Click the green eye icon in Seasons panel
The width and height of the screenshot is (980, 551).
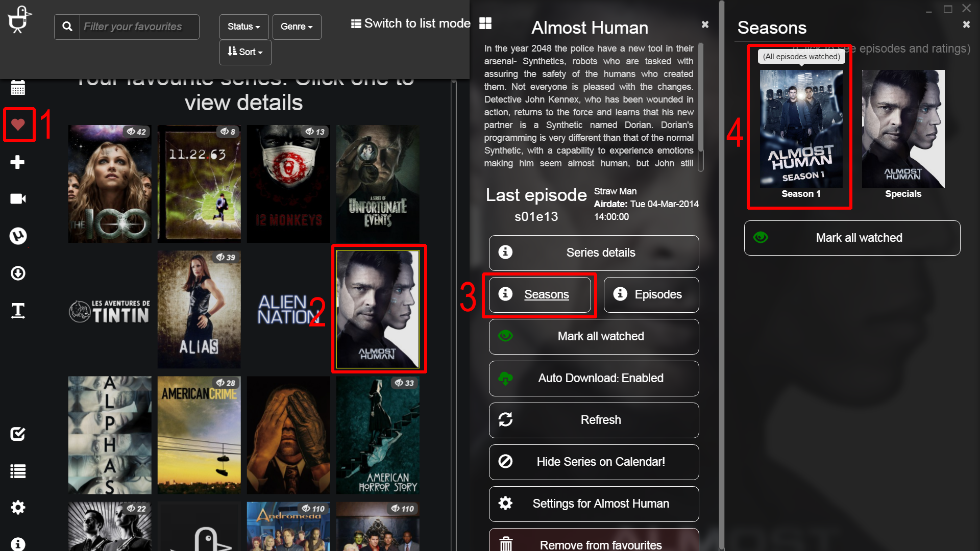coord(761,238)
